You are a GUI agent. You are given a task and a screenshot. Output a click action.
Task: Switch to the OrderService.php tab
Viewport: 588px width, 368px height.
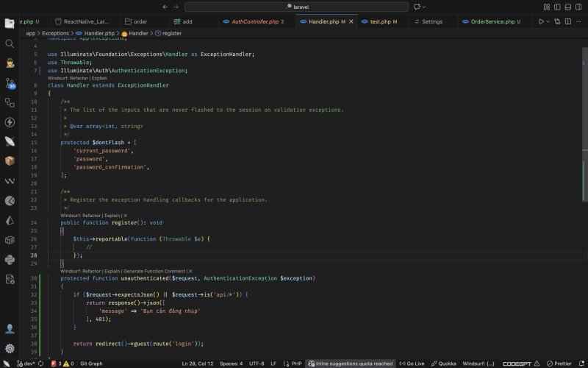click(x=492, y=21)
